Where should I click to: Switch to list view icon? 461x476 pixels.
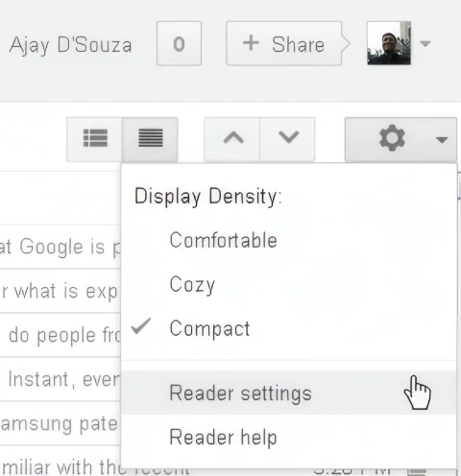coord(150,139)
